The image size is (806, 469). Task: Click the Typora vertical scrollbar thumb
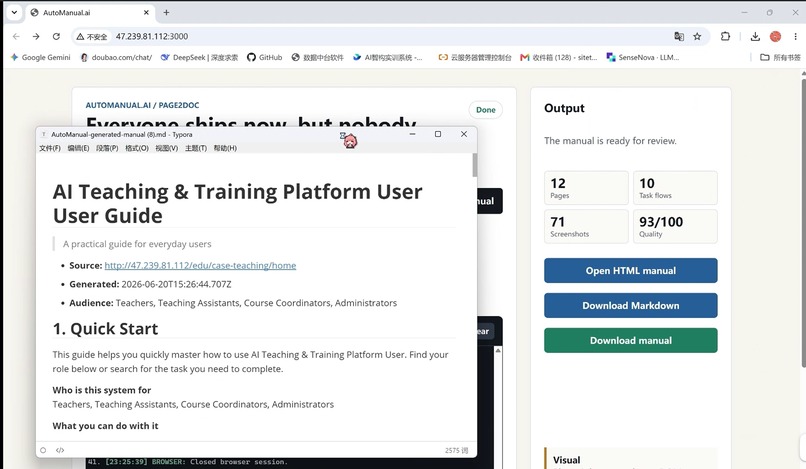point(474,165)
